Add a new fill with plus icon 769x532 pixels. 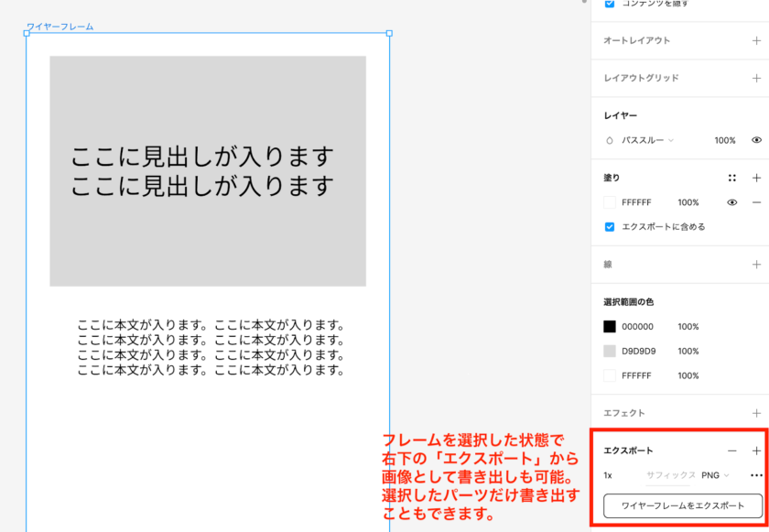[x=756, y=178]
